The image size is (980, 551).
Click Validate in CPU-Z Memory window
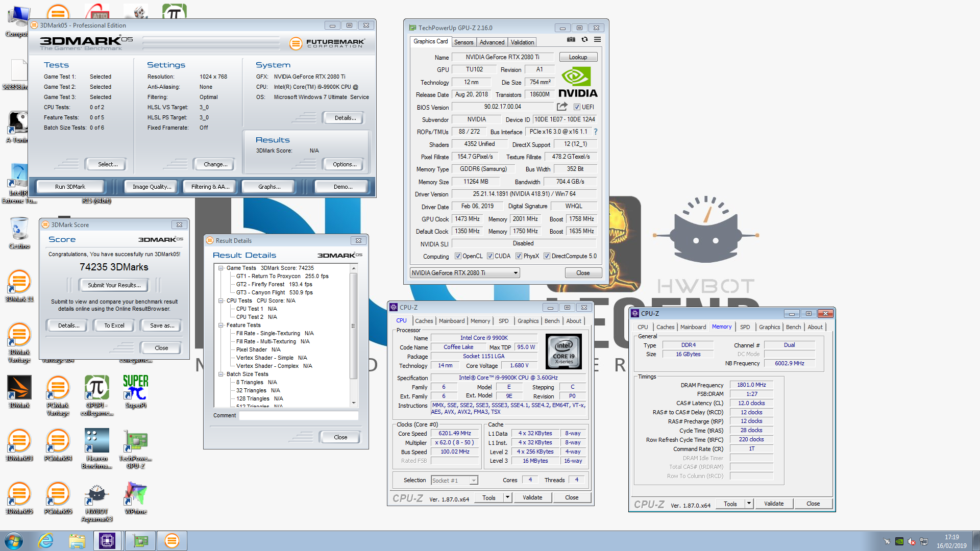point(774,504)
